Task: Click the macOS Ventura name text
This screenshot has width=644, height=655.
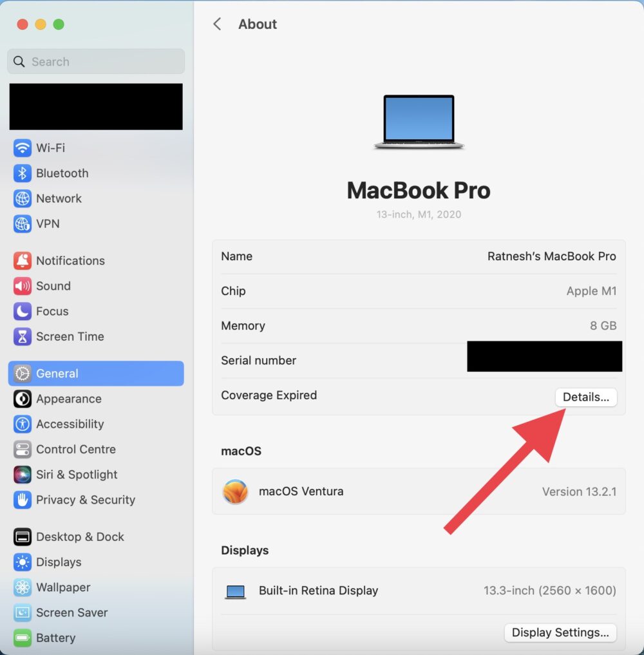Action: coord(301,491)
